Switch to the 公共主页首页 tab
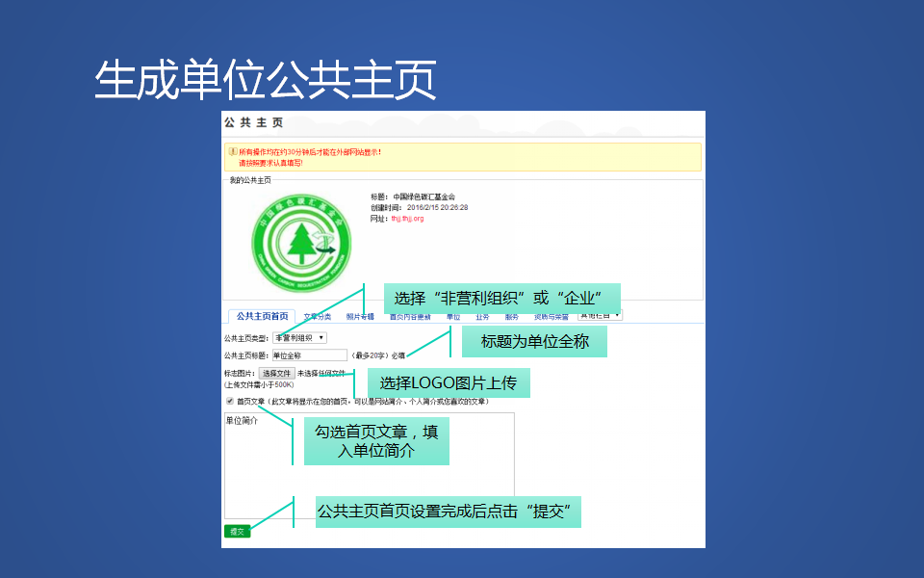Image resolution: width=924 pixels, height=578 pixels. (x=262, y=316)
